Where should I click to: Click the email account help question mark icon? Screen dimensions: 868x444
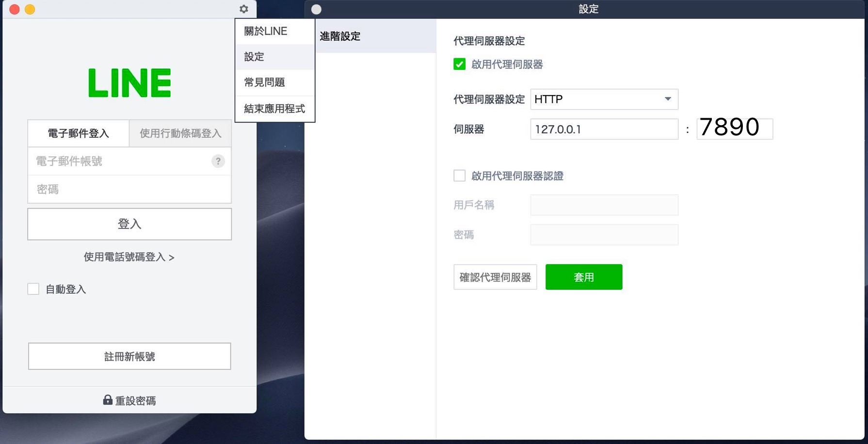tap(218, 161)
